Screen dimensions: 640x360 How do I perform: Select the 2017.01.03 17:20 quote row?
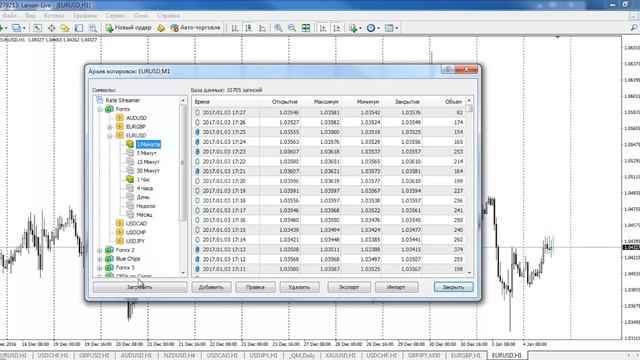coord(329,181)
